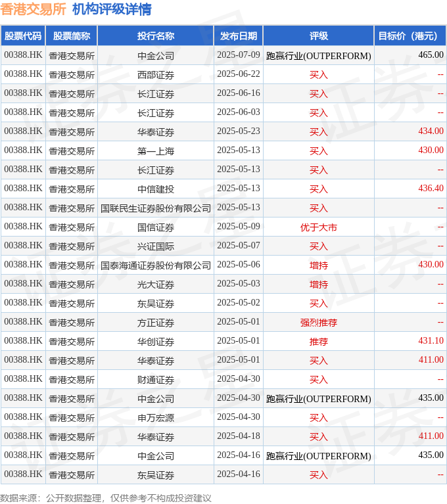
Task: Click the 投行名称 column header
Action: click(156, 36)
